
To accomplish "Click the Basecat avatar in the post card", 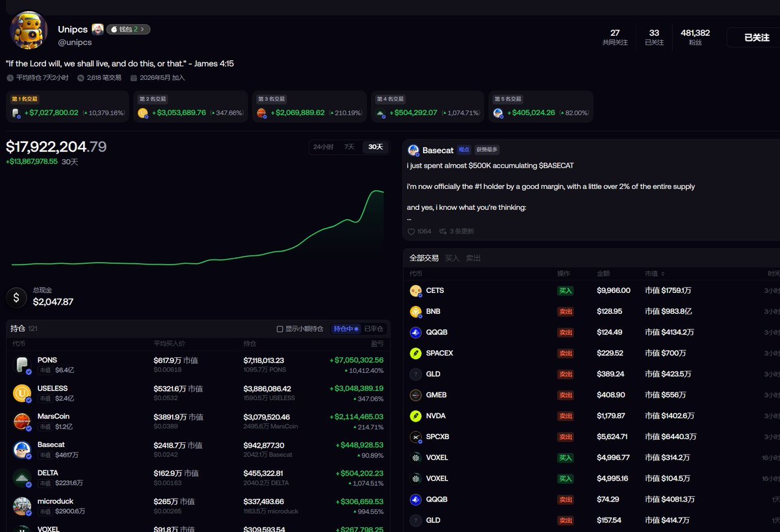I will tap(413, 150).
